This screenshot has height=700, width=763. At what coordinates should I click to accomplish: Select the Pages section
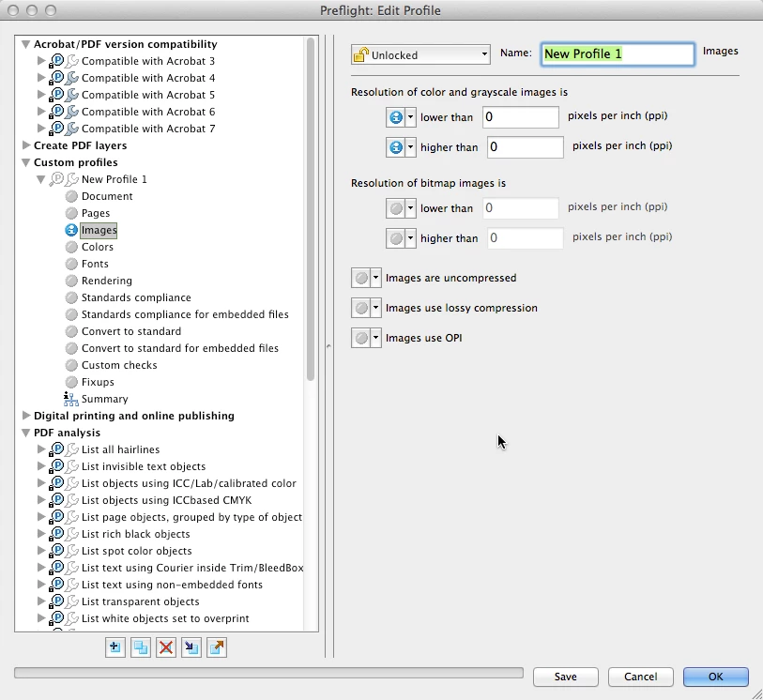coord(96,213)
